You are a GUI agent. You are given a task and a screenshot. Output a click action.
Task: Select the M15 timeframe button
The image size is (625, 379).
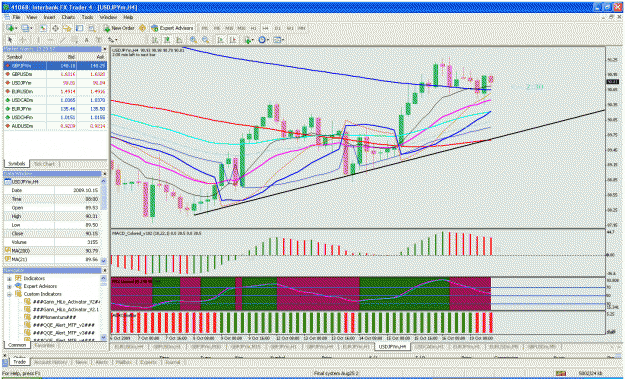[x=229, y=28]
